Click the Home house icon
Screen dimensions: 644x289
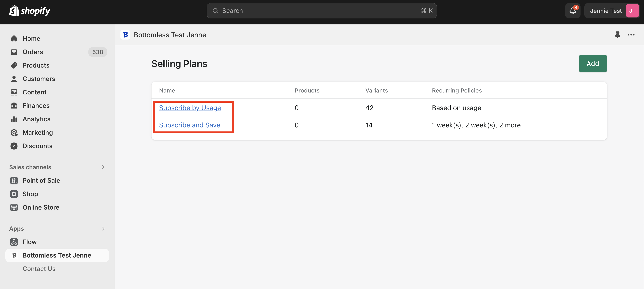point(14,38)
